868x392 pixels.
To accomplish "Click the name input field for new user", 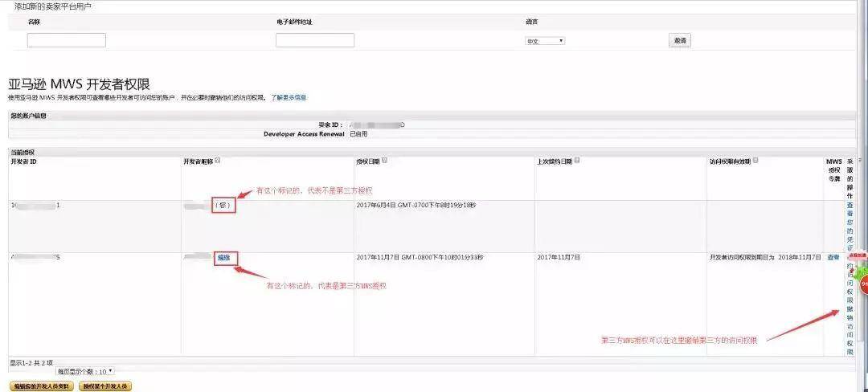I will pyautogui.click(x=67, y=40).
